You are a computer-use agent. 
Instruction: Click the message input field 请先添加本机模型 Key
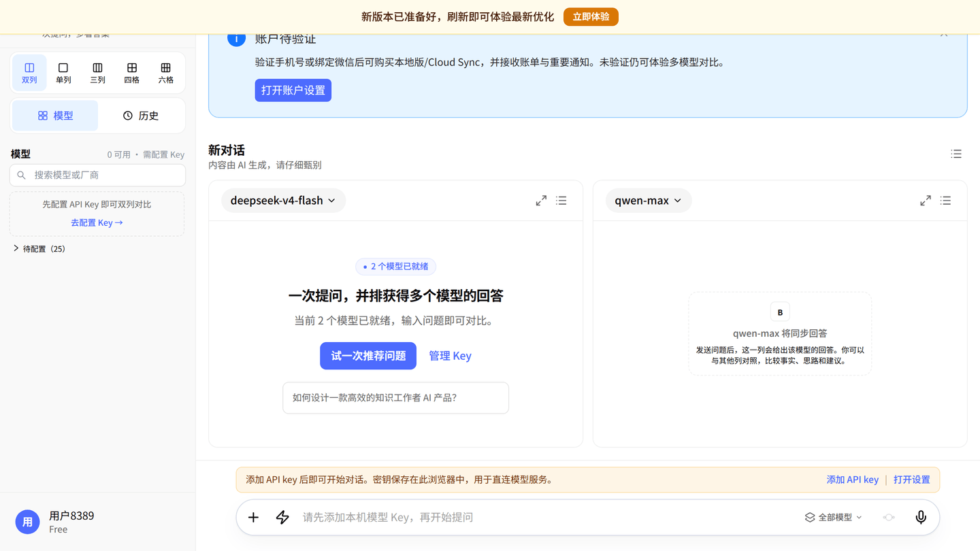tap(544, 518)
